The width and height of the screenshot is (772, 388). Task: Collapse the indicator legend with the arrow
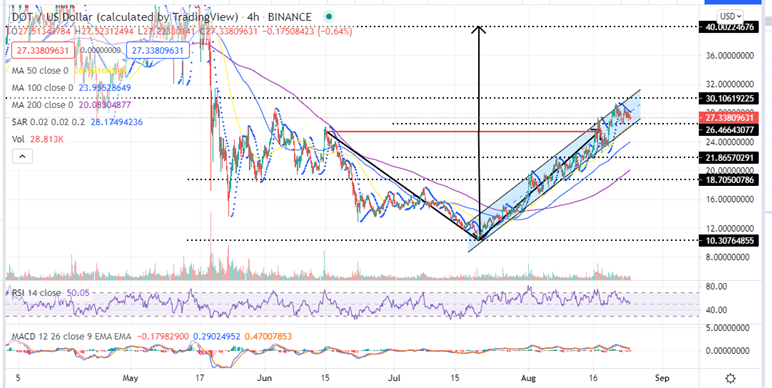point(22,157)
